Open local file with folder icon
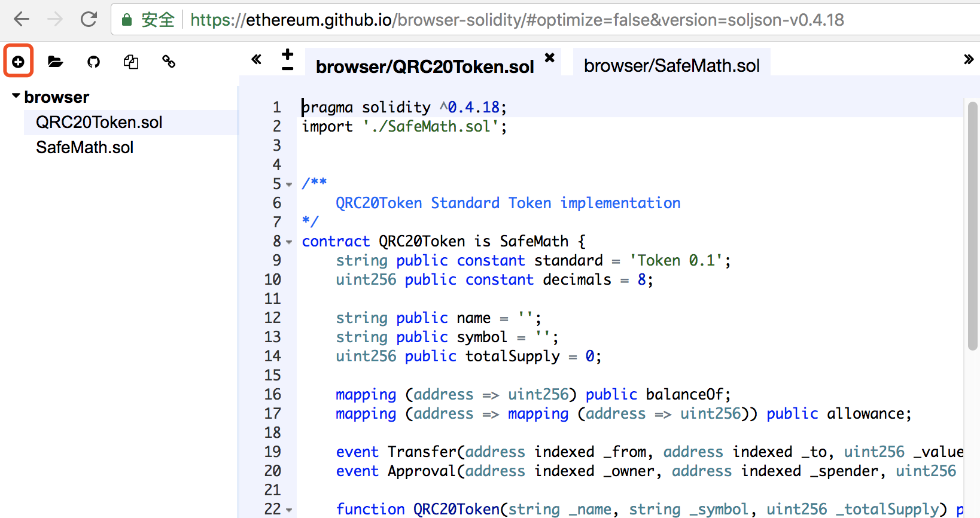This screenshot has width=980, height=518. [x=56, y=61]
